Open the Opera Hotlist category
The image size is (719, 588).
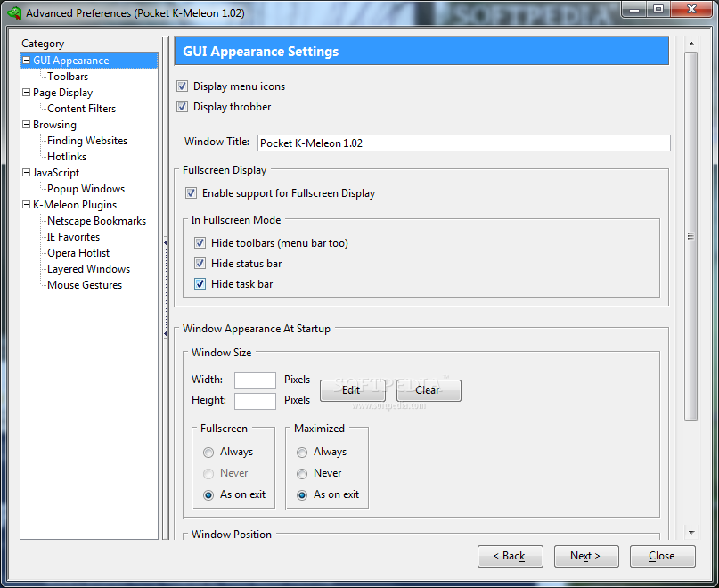78,253
